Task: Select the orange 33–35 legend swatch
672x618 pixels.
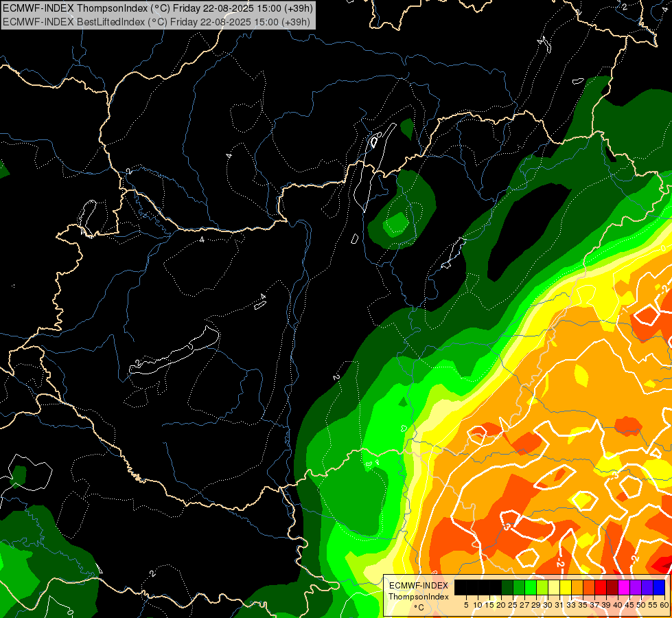Action: pyautogui.click(x=577, y=587)
